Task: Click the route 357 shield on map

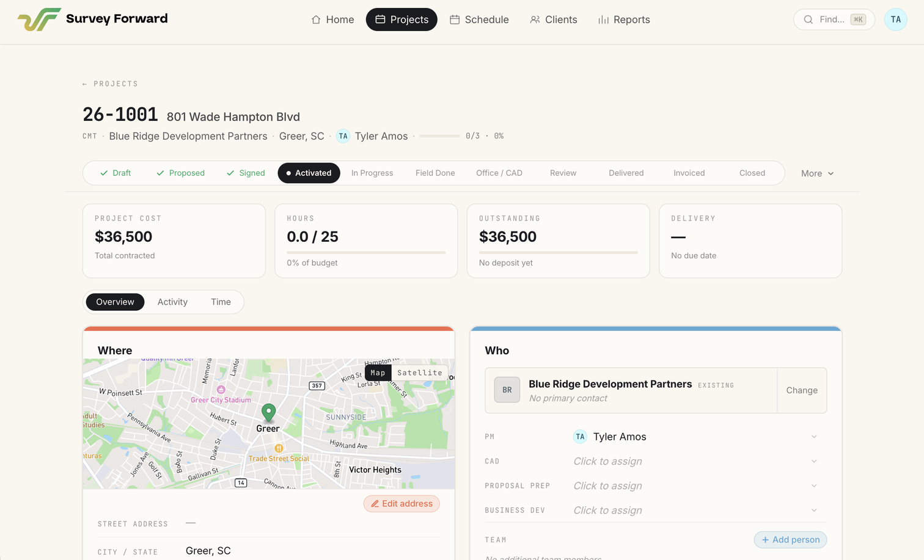Action: pyautogui.click(x=317, y=385)
